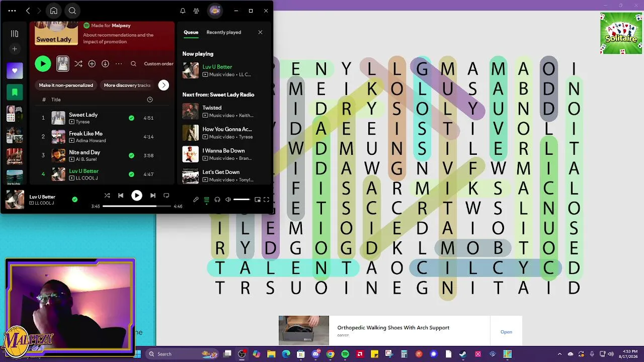
Task: Seek on the song progress bar
Action: click(137, 206)
